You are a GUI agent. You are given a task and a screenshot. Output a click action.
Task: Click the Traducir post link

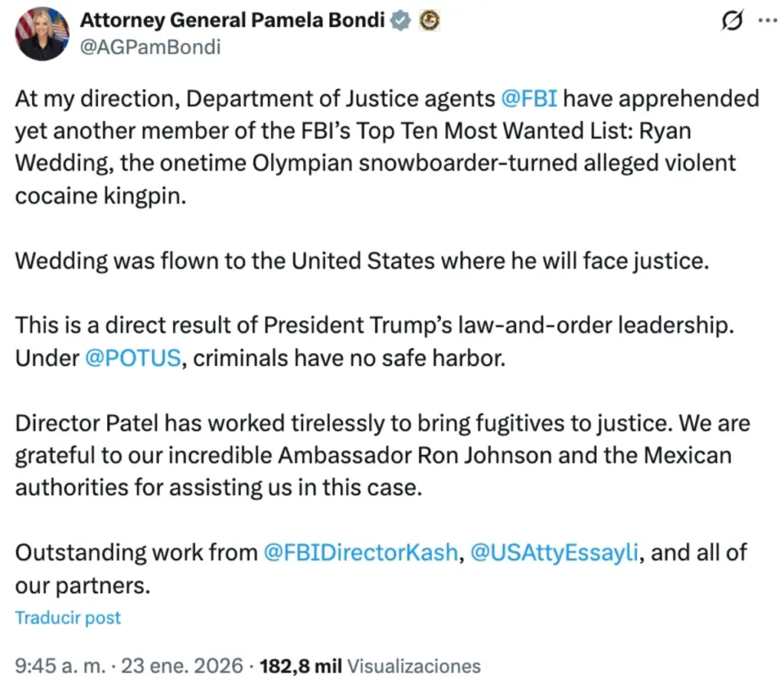point(67,617)
